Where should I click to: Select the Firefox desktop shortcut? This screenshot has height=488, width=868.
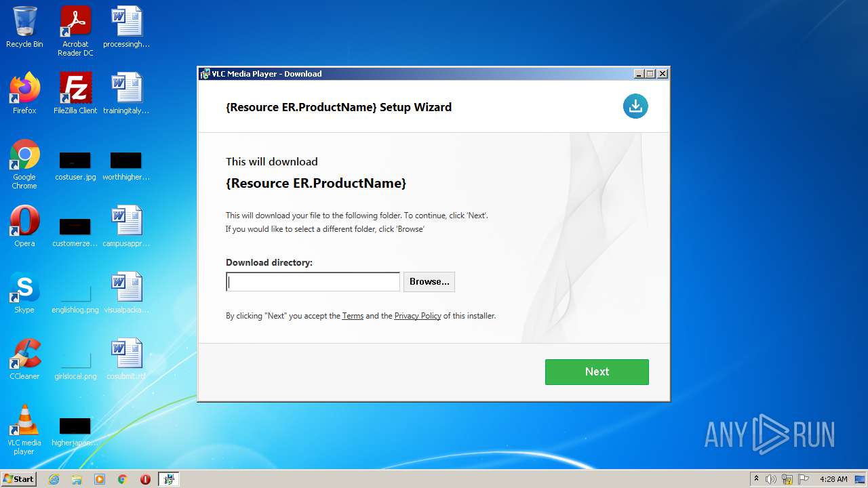[24, 94]
